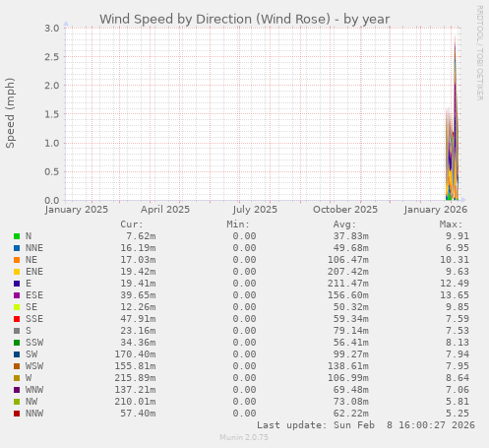The image size is (489, 448).
Task: Click the NNE average value 49.68m
Action: 351,248
